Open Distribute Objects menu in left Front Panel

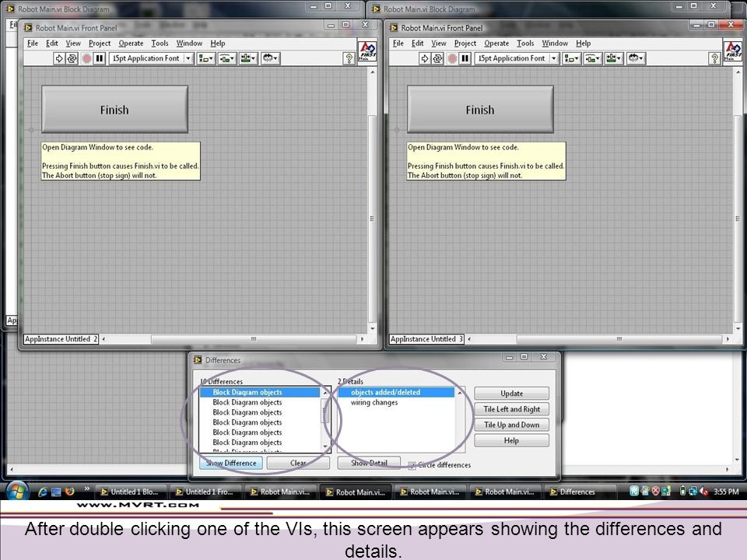[226, 58]
